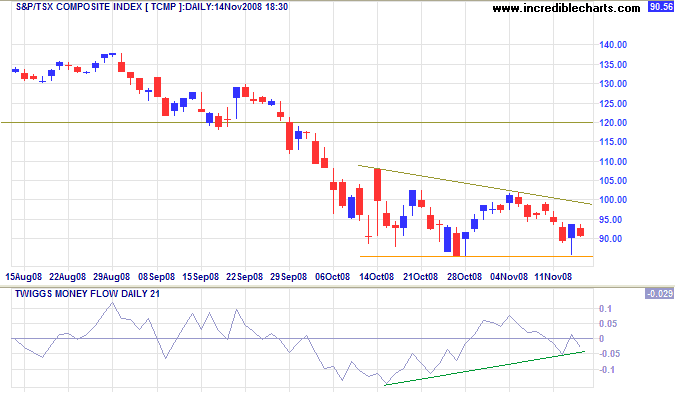
Task: Select the 14Oct08 date marker
Action: coord(377,277)
